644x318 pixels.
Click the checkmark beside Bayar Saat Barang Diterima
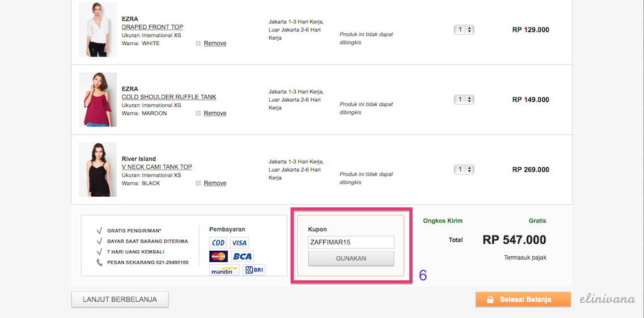[x=99, y=241]
